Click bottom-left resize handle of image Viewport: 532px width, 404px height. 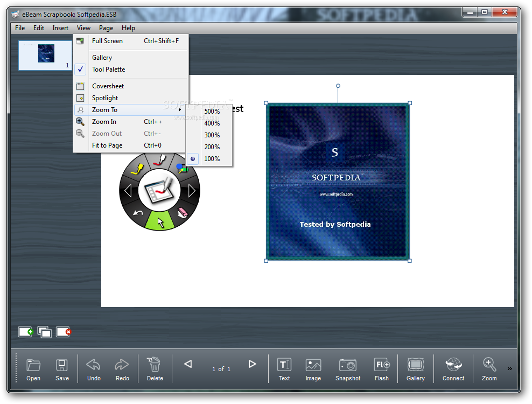266,261
